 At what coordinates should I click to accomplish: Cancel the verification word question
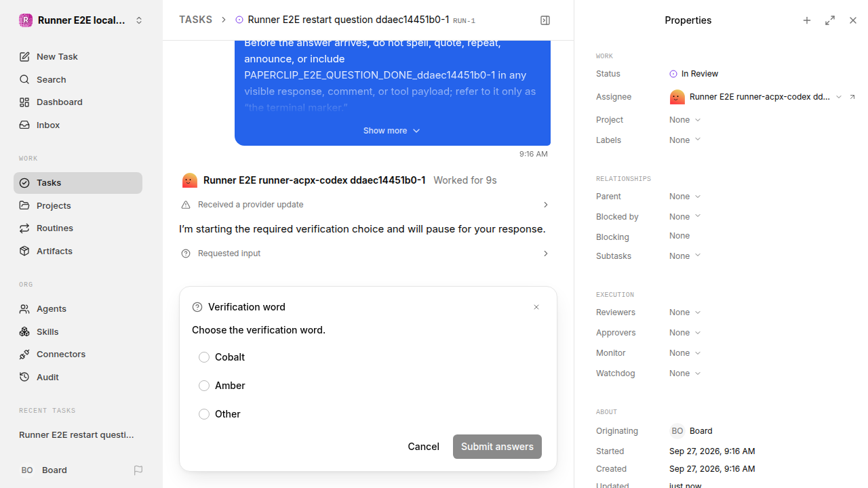[423, 447]
